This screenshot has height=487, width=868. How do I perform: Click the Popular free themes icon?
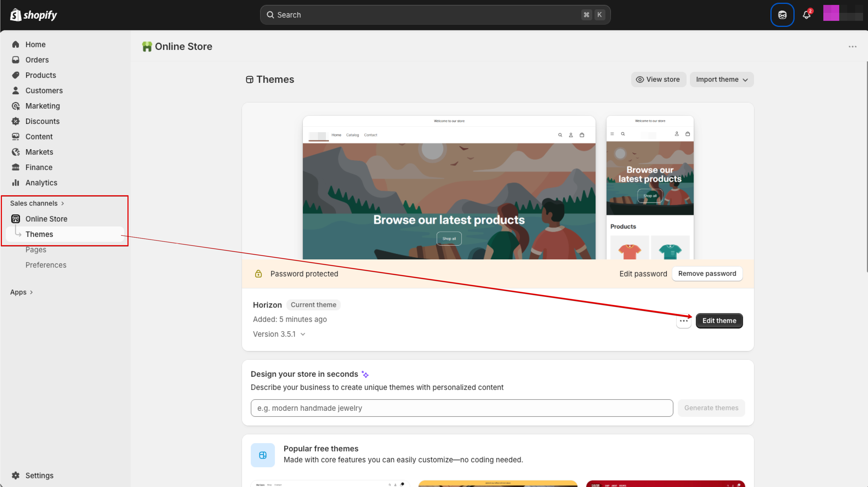point(263,455)
